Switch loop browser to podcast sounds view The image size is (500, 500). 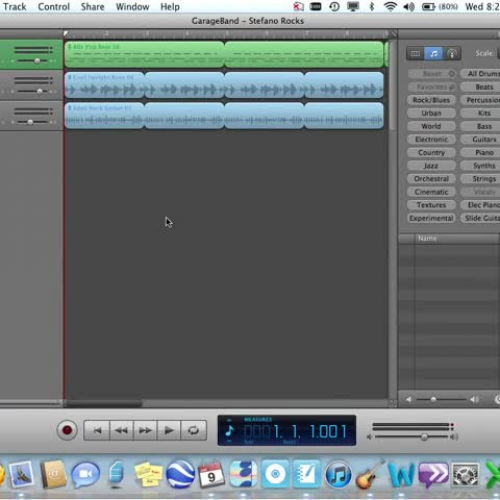point(452,53)
